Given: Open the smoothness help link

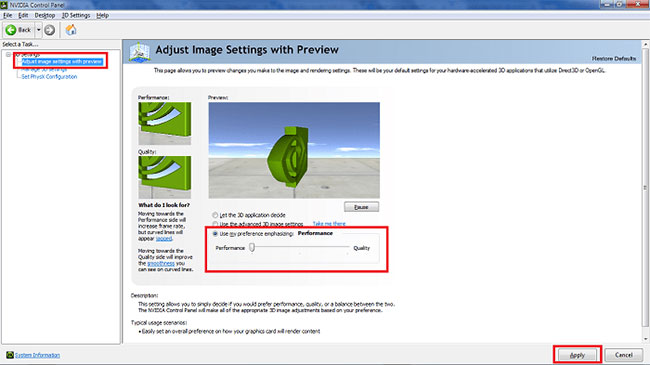Looking at the screenshot, I should click(x=161, y=263).
